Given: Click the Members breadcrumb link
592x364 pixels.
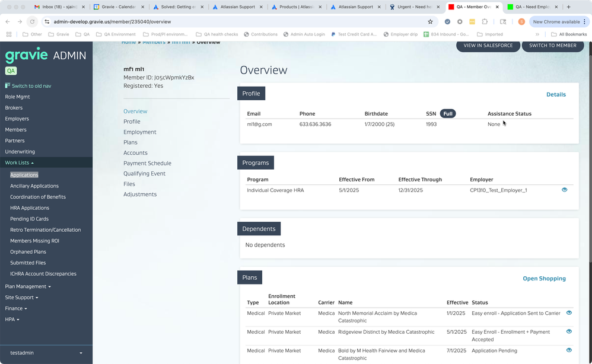Looking at the screenshot, I should tap(154, 42).
